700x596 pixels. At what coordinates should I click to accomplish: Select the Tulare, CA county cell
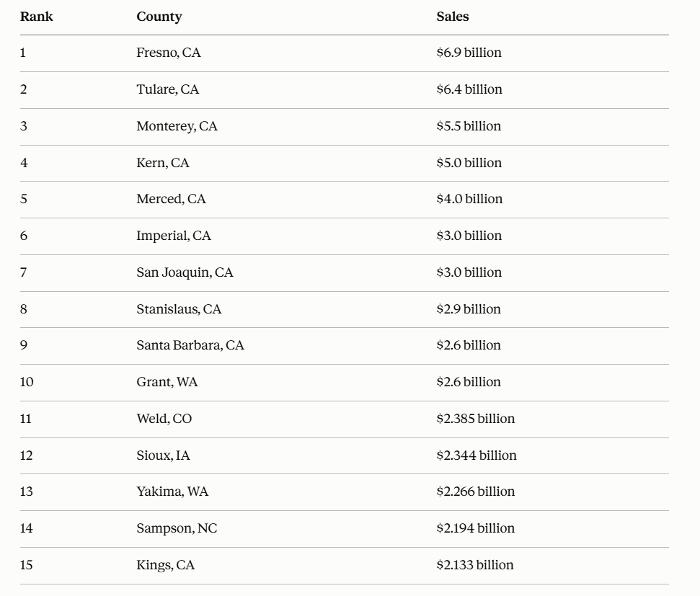pos(167,89)
